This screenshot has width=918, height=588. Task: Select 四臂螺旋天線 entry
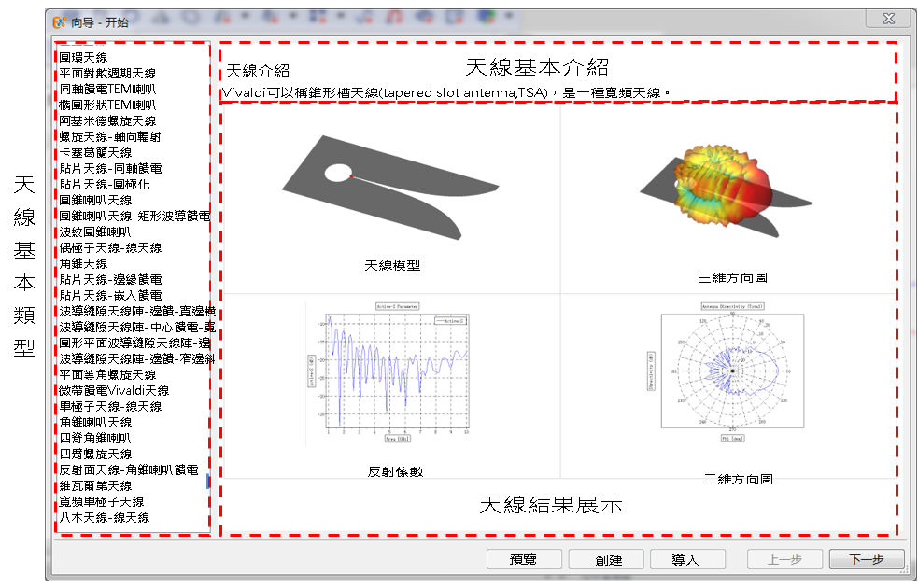tap(95, 454)
